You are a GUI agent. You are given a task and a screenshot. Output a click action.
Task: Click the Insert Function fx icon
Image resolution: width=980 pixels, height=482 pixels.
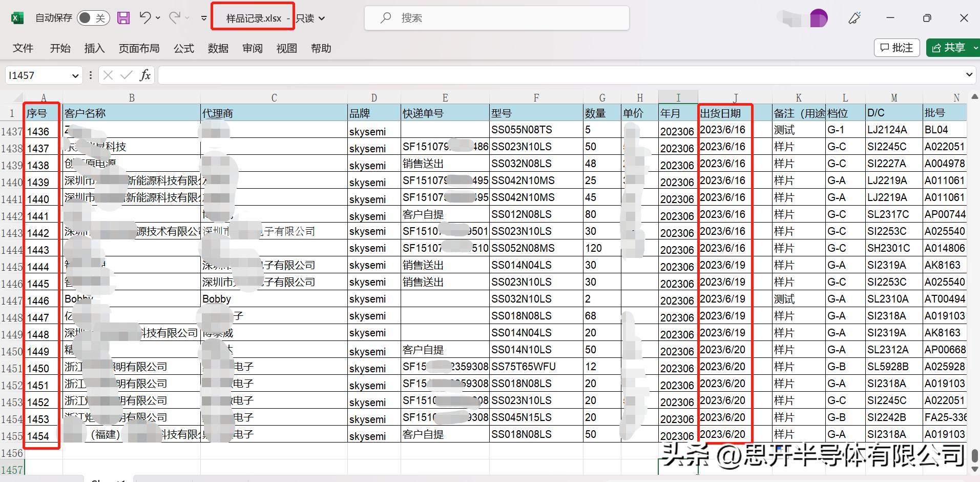(x=145, y=75)
